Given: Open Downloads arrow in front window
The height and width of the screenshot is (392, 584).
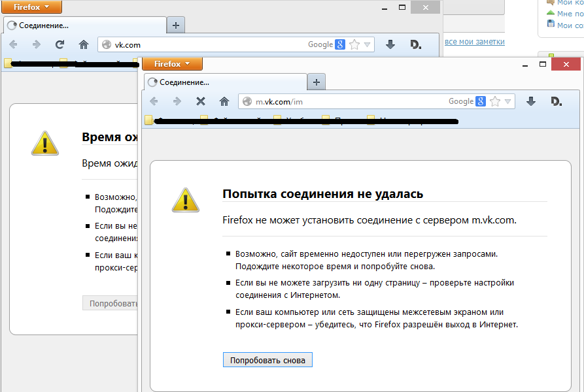Looking at the screenshot, I should (531, 101).
